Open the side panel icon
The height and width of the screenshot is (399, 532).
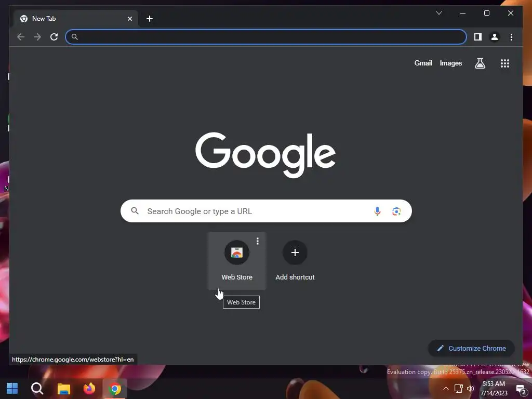click(x=478, y=37)
